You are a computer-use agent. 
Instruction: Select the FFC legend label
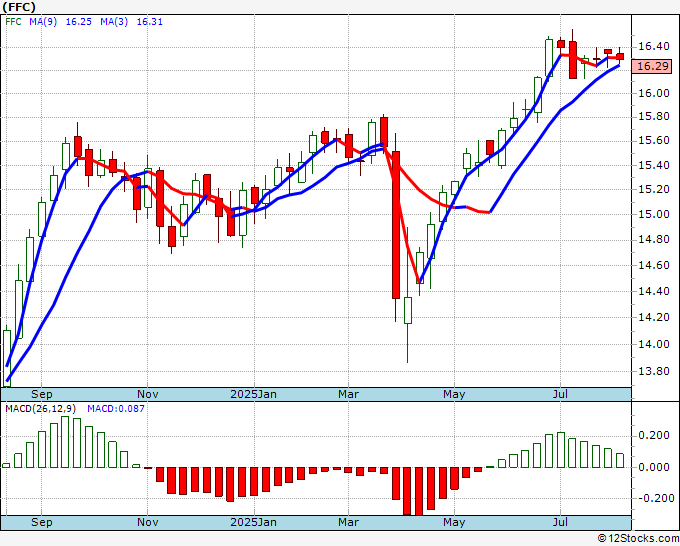coord(13,22)
